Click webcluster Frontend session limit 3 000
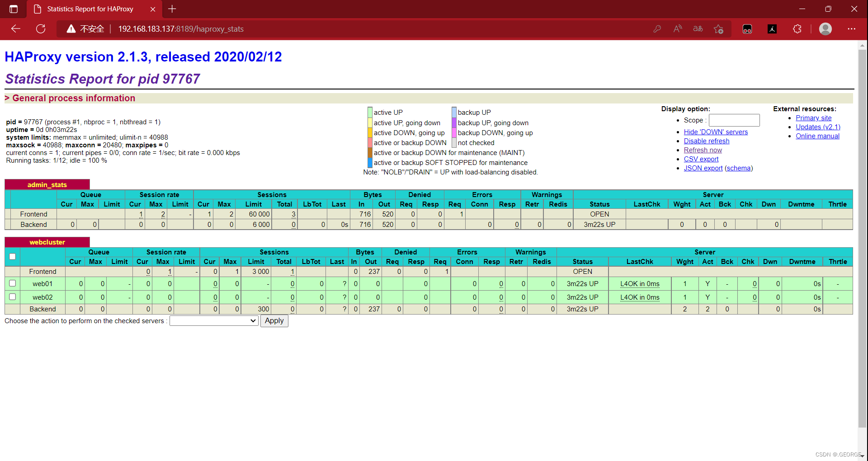 [x=260, y=272]
